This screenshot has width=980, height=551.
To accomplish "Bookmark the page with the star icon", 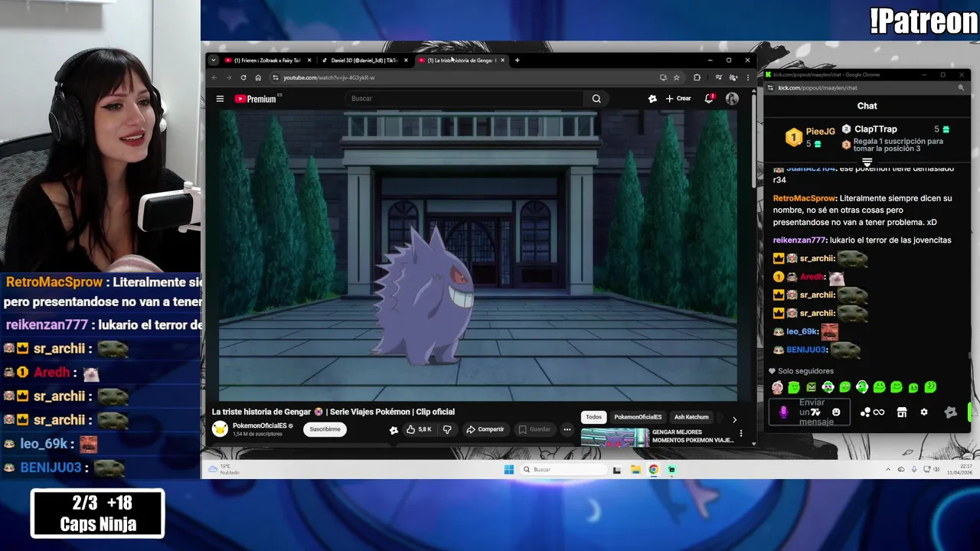I will click(x=676, y=77).
